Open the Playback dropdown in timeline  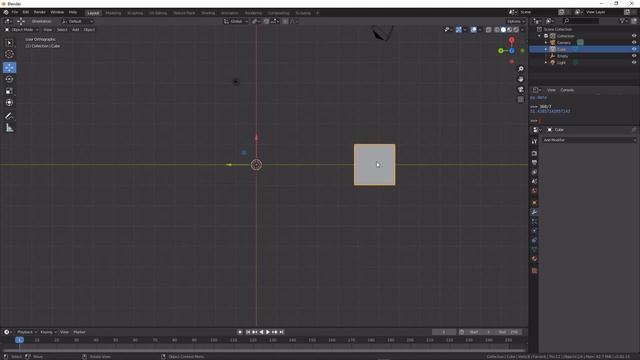[27, 332]
